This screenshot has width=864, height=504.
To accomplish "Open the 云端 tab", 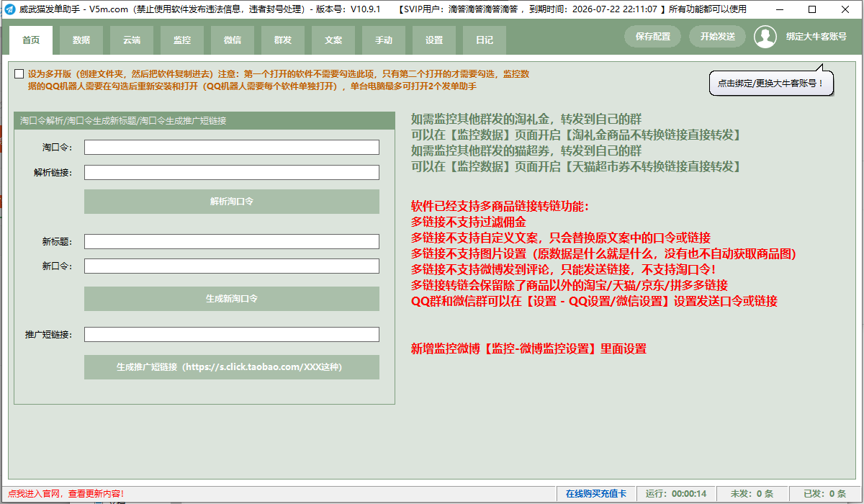I will tap(132, 40).
